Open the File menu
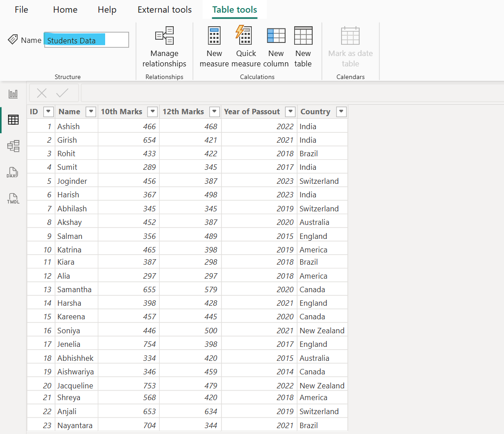This screenshot has width=504, height=434. (21, 9)
